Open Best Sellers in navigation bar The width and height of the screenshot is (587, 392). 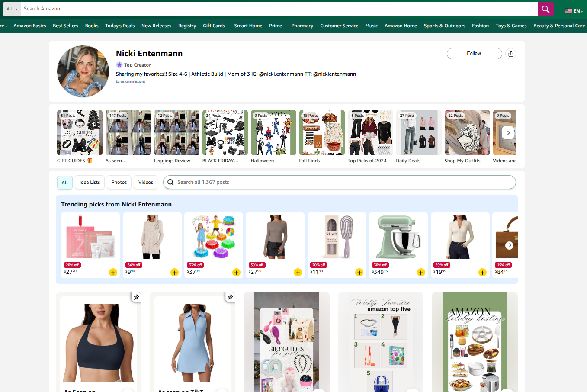pyautogui.click(x=66, y=26)
